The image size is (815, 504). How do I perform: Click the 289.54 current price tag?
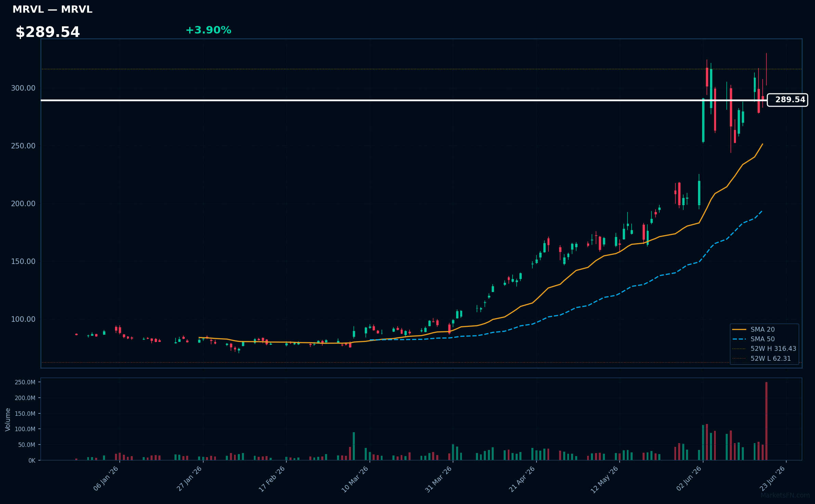pyautogui.click(x=787, y=100)
